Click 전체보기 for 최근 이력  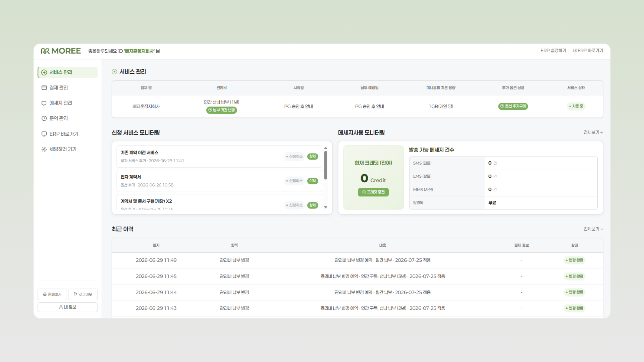[x=593, y=229]
